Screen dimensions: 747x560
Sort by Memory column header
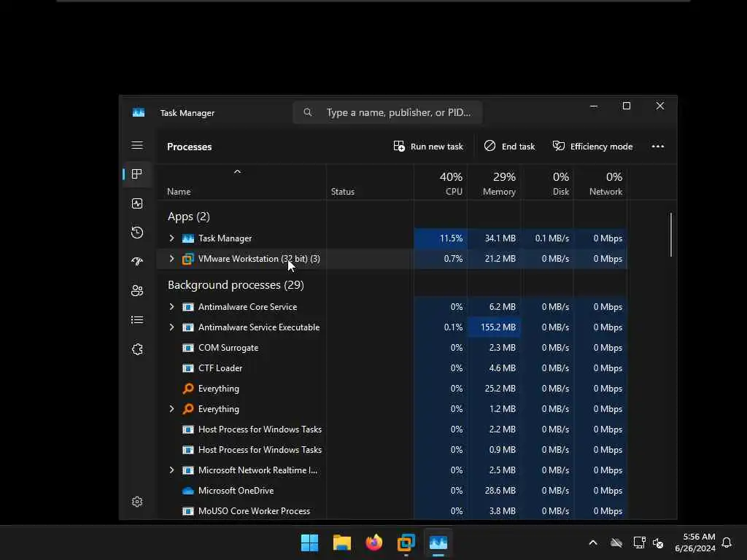click(x=494, y=183)
